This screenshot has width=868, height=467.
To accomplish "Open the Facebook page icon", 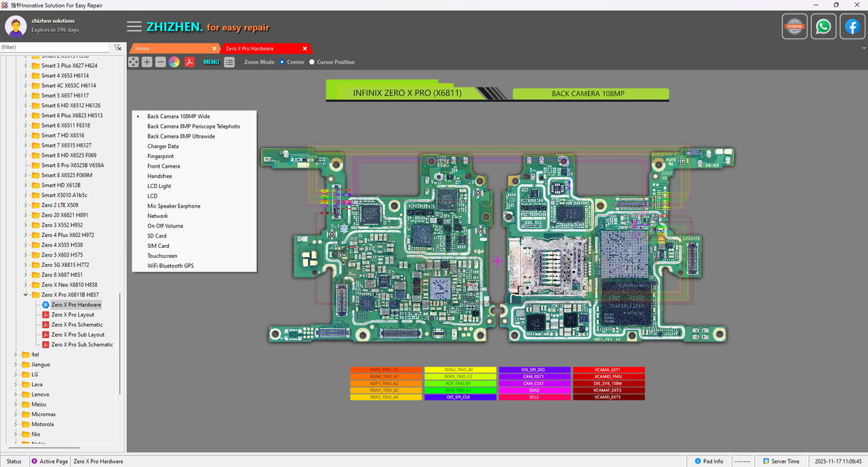I will point(852,26).
